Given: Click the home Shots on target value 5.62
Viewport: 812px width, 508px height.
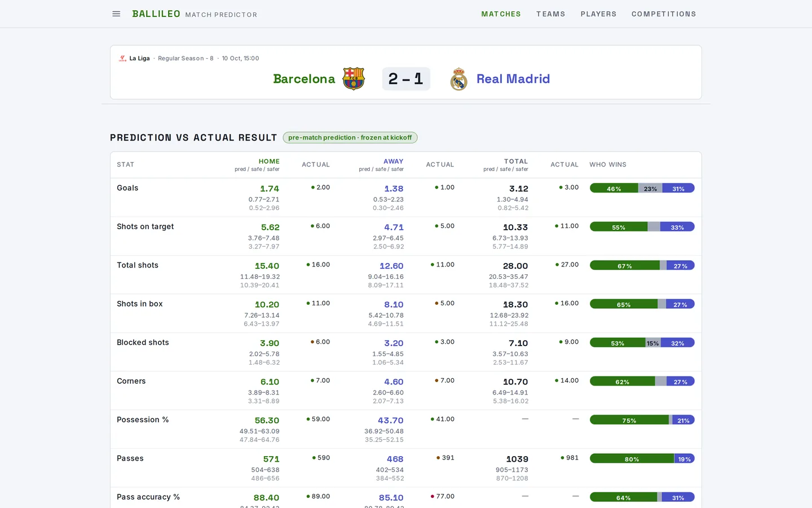Looking at the screenshot, I should (x=270, y=227).
